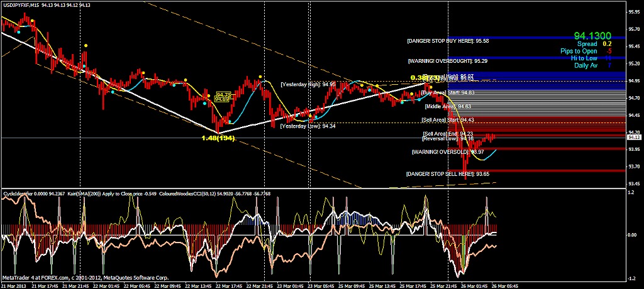Screen dimensions: 644x289
Task: Select the DANGER! STOP BUY HERE! 95.58 label
Action: coord(448,41)
